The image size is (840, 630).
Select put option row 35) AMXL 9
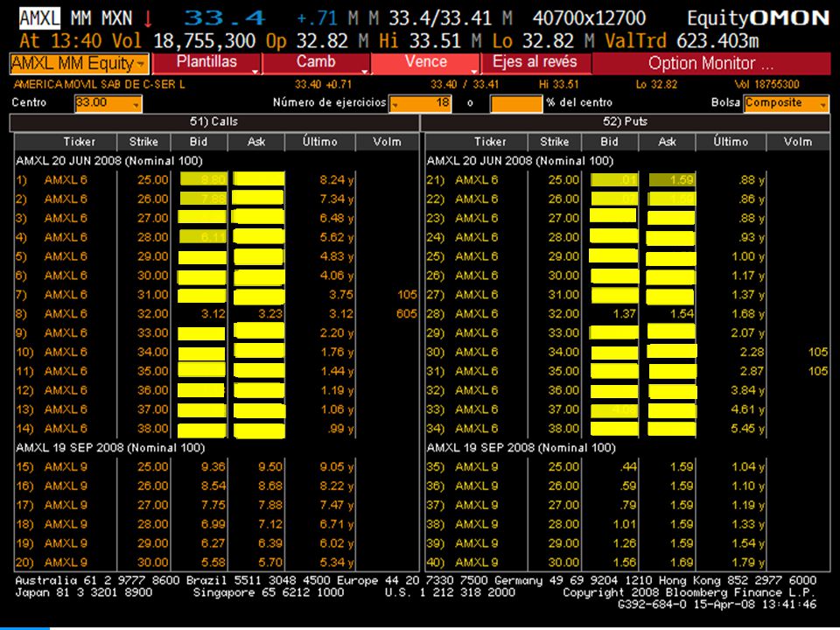point(627,467)
